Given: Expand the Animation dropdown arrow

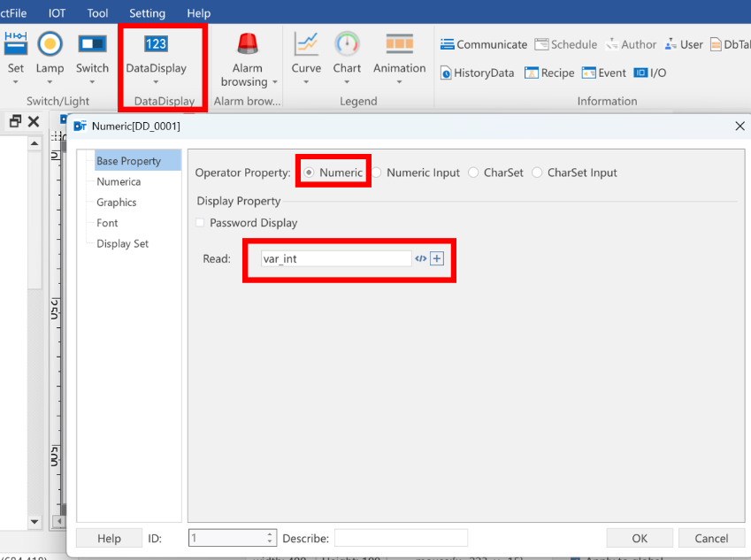Looking at the screenshot, I should (x=400, y=82).
